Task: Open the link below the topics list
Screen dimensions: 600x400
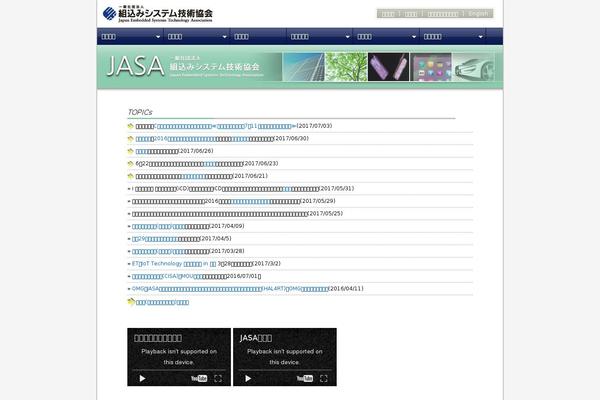Action: 162,302
